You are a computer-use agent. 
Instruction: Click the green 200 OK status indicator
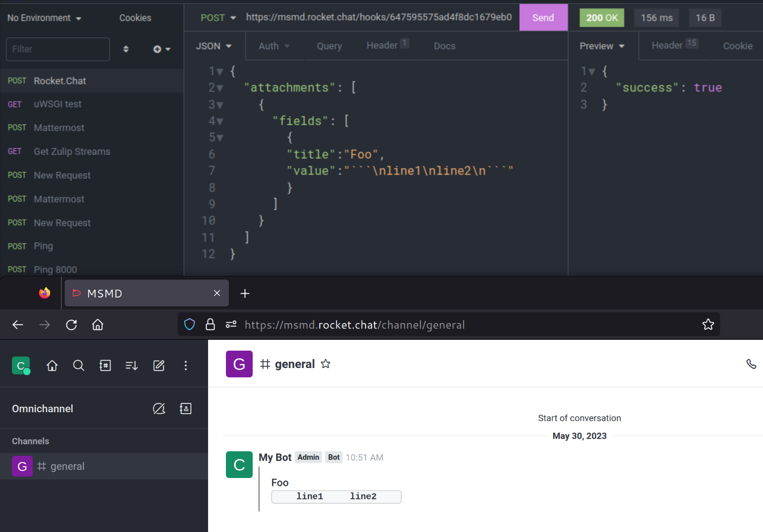click(601, 17)
